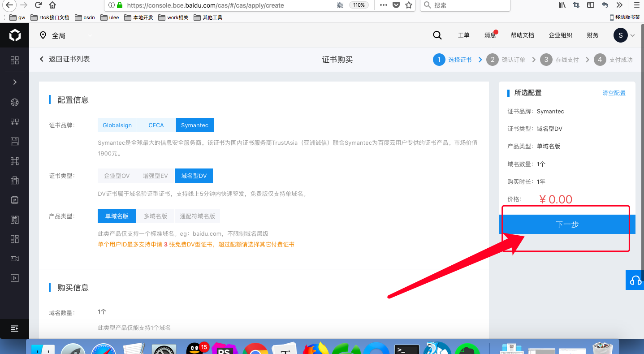Select 多域名版 product type
The image size is (644, 354).
point(155,216)
